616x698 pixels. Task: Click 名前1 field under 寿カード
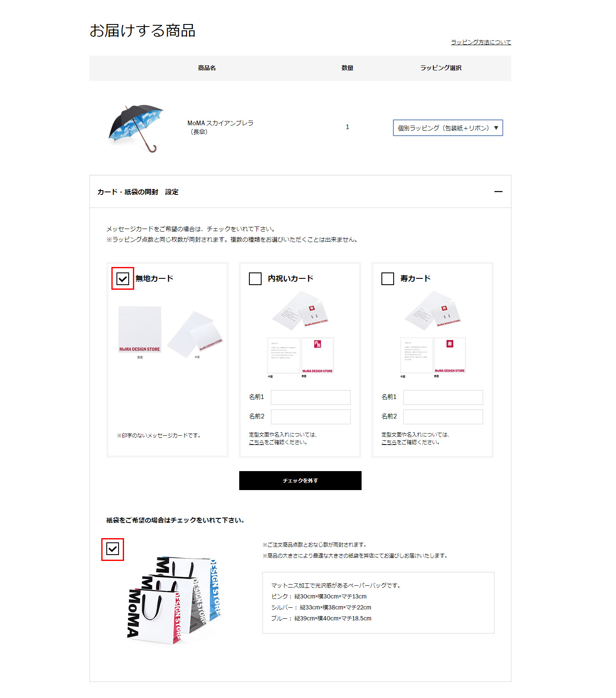(443, 397)
